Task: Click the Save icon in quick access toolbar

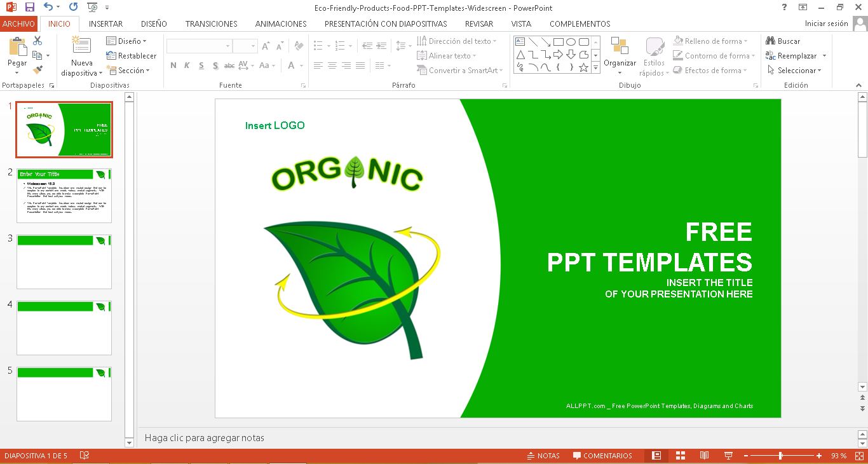Action: coord(30,8)
